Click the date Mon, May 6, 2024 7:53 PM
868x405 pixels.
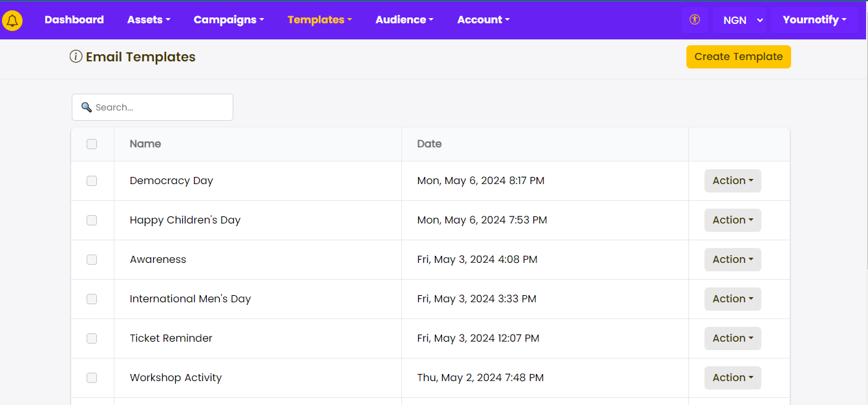(482, 220)
